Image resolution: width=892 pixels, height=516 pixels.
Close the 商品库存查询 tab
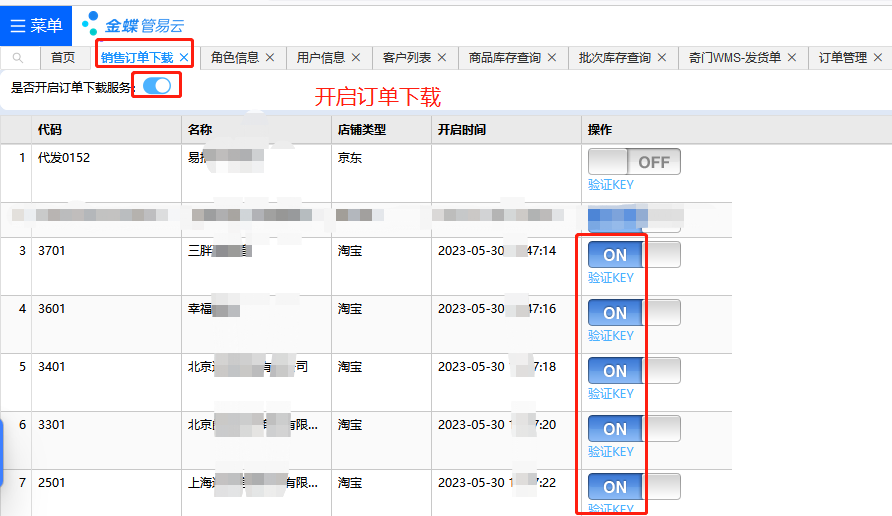tap(551, 58)
